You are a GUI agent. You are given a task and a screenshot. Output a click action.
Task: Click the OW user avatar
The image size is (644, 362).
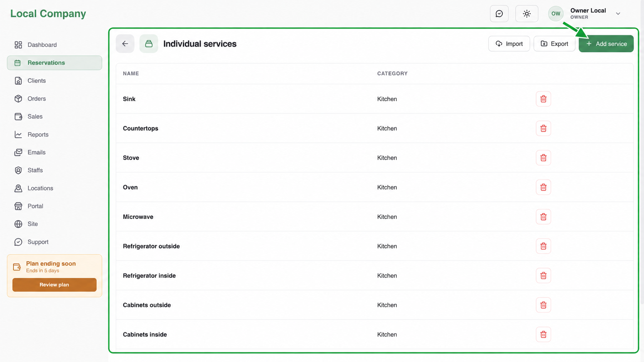point(556,14)
